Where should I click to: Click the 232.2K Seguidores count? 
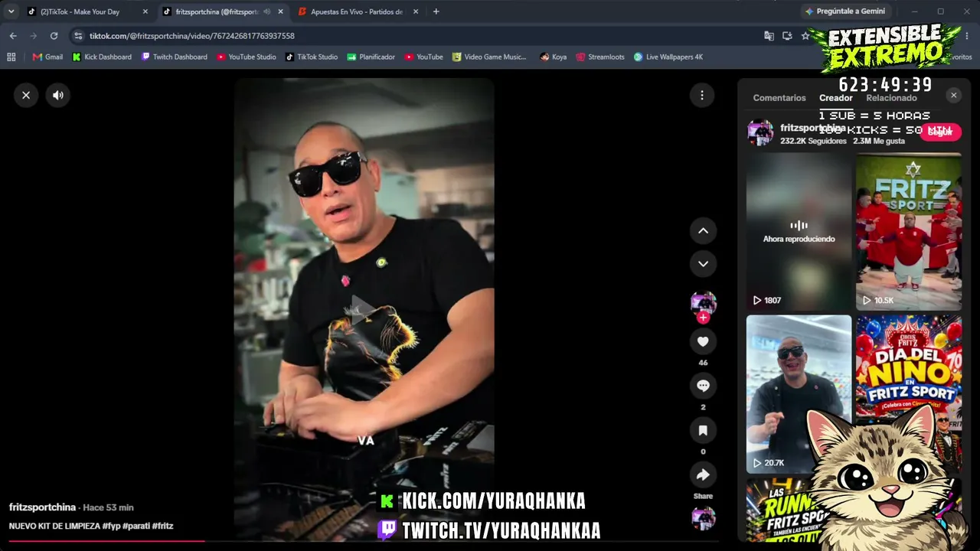pos(813,142)
